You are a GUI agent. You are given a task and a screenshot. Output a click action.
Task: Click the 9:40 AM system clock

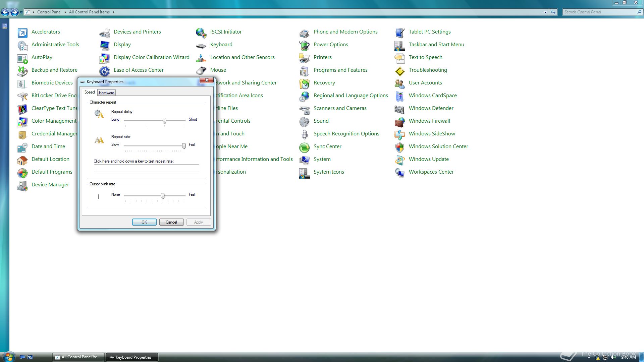click(x=628, y=357)
